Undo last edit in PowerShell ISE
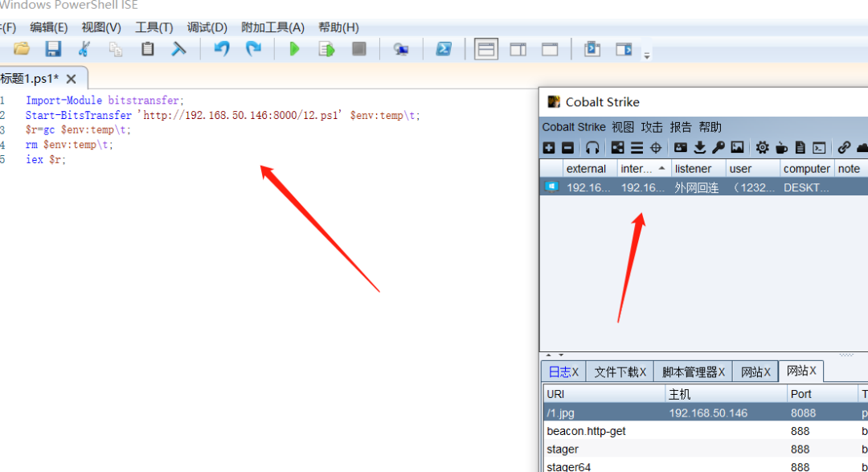Image resolution: width=868 pixels, height=472 pixels. pyautogui.click(x=222, y=49)
